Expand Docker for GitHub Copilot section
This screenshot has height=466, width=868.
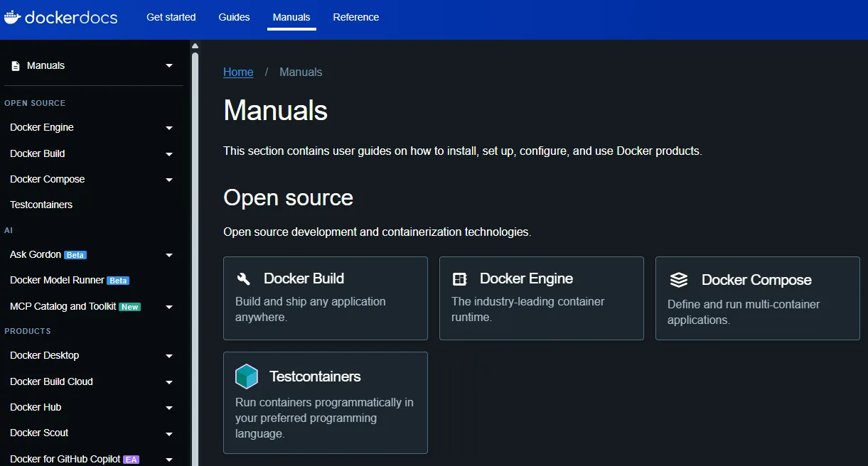point(169,460)
